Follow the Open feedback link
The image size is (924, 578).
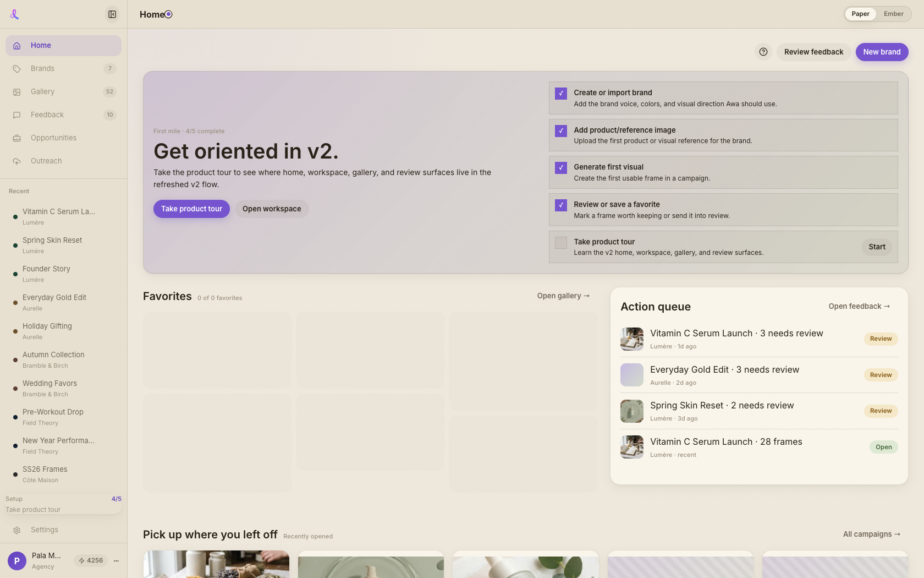pyautogui.click(x=859, y=307)
